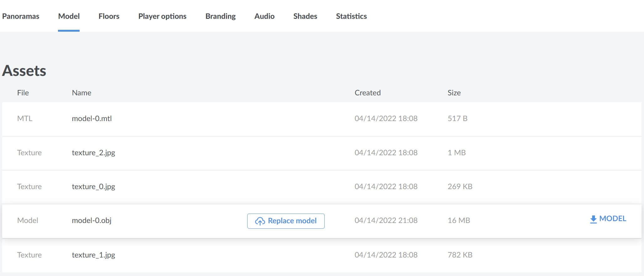Click the 517 B size value

click(458, 119)
